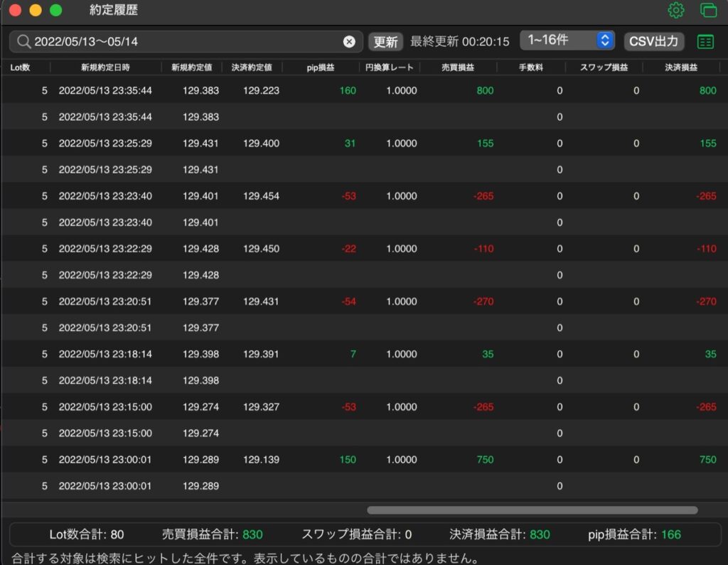Click the green table column settings icon
This screenshot has height=565, width=728.
point(705,42)
